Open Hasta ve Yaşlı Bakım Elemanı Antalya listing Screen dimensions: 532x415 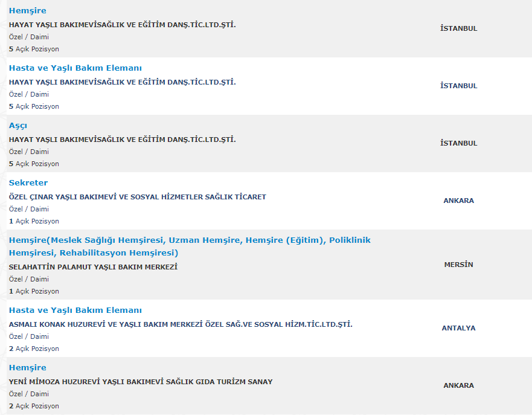[75, 310]
